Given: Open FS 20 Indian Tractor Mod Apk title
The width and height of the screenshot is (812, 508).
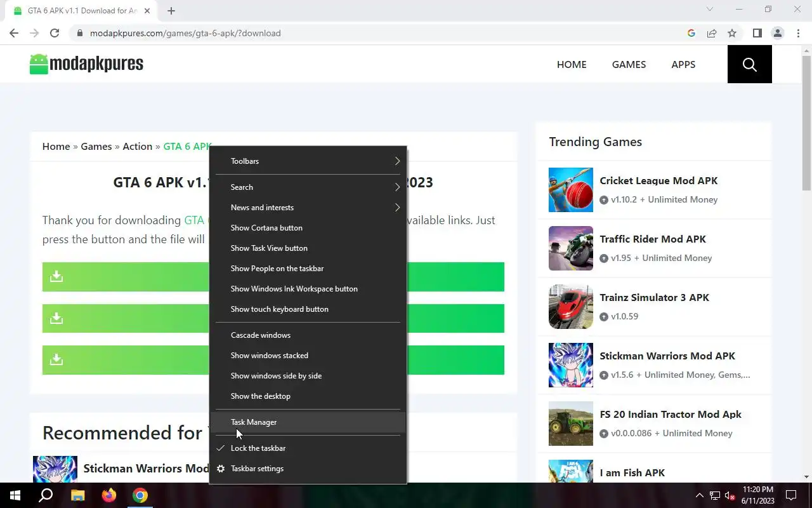Looking at the screenshot, I should [671, 415].
